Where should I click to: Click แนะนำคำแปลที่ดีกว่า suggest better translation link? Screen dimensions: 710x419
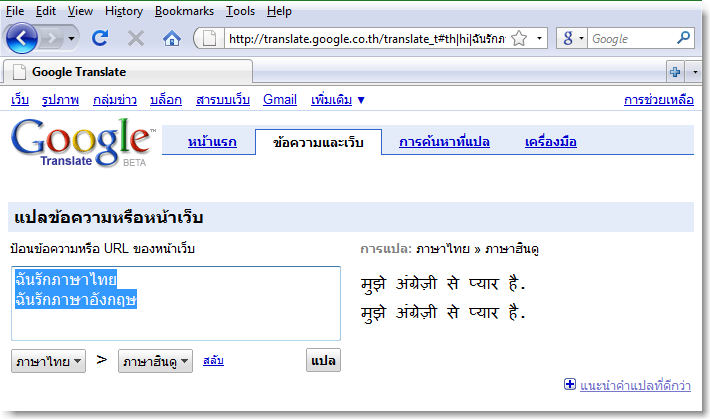pyautogui.click(x=635, y=385)
